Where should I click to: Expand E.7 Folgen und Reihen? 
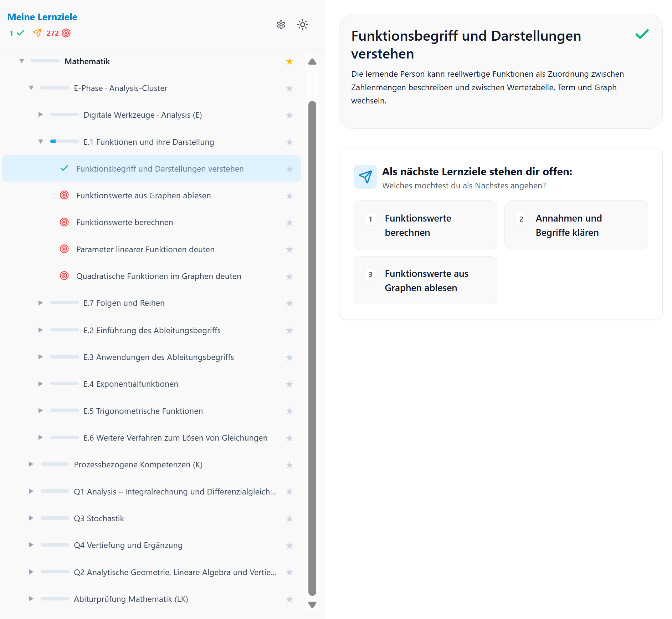[41, 303]
